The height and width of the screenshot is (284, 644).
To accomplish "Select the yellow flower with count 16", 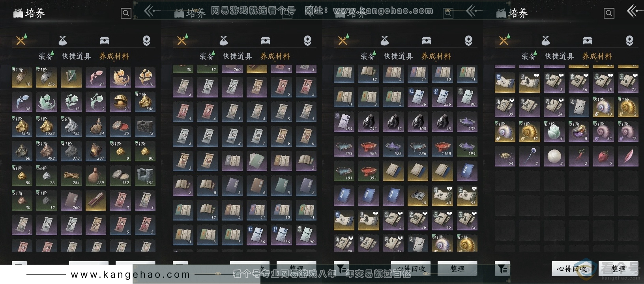I will point(145,77).
